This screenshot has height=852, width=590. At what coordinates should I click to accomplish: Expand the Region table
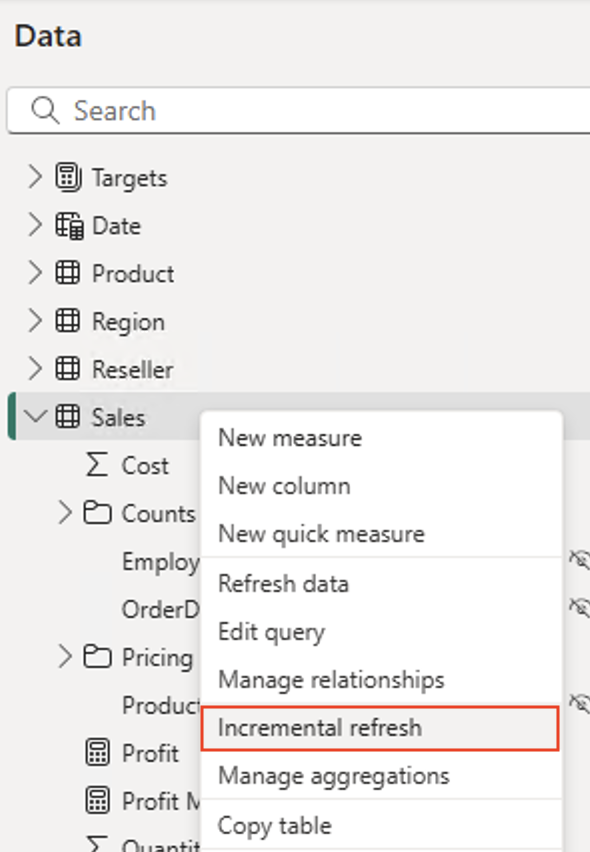point(35,321)
